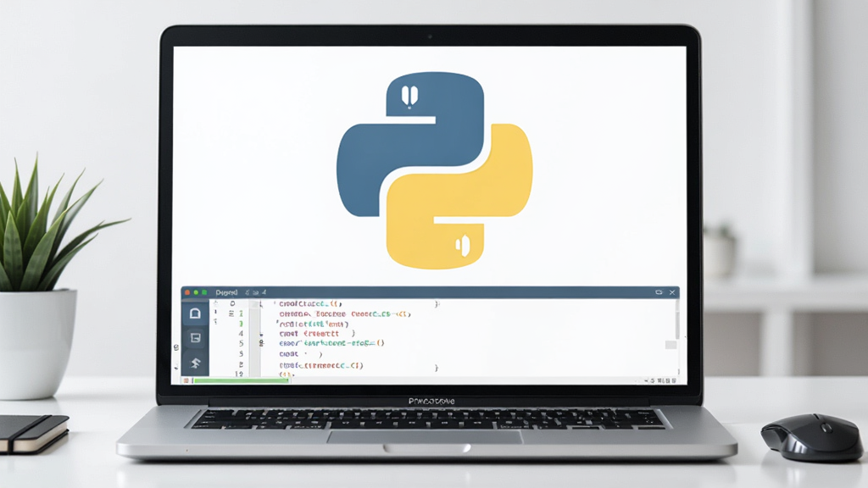868x488 pixels.
Task: Click the small gray box at editor right edge
Action: (670, 345)
